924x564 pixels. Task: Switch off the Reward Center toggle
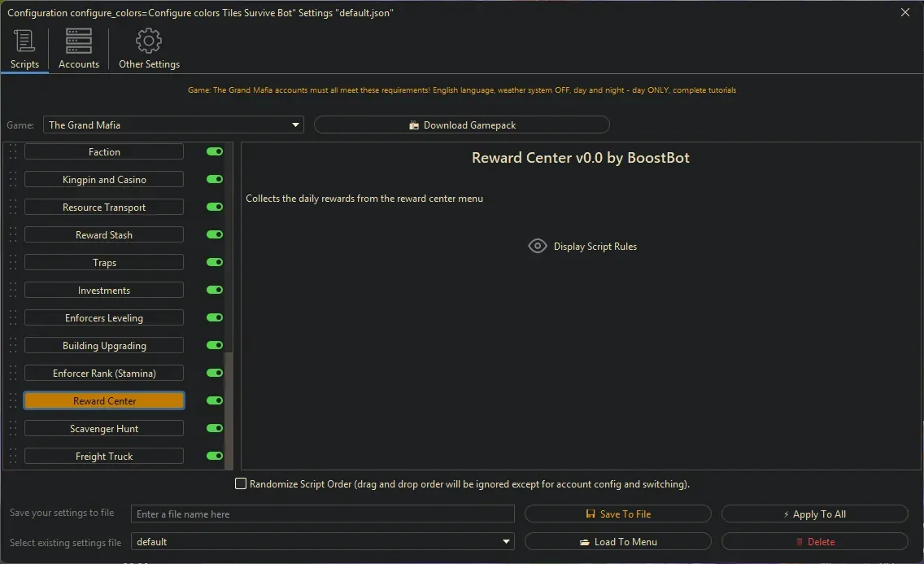pyautogui.click(x=215, y=400)
